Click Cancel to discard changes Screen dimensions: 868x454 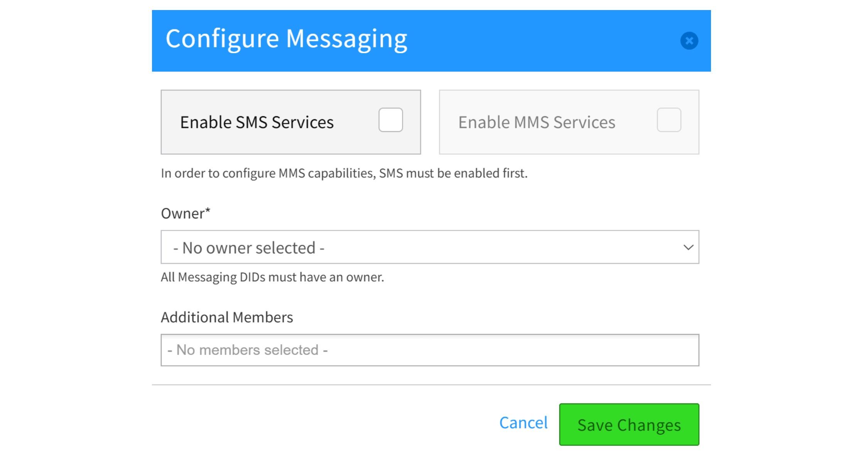tap(523, 423)
